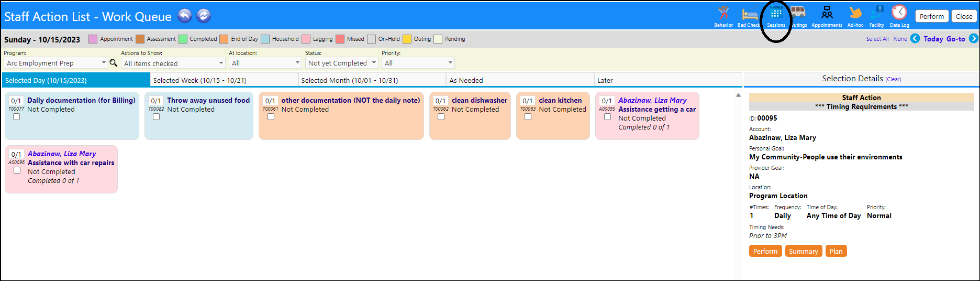Click the refresh icon beside the Work Queue title
This screenshot has width=980, height=281.
[x=204, y=16]
